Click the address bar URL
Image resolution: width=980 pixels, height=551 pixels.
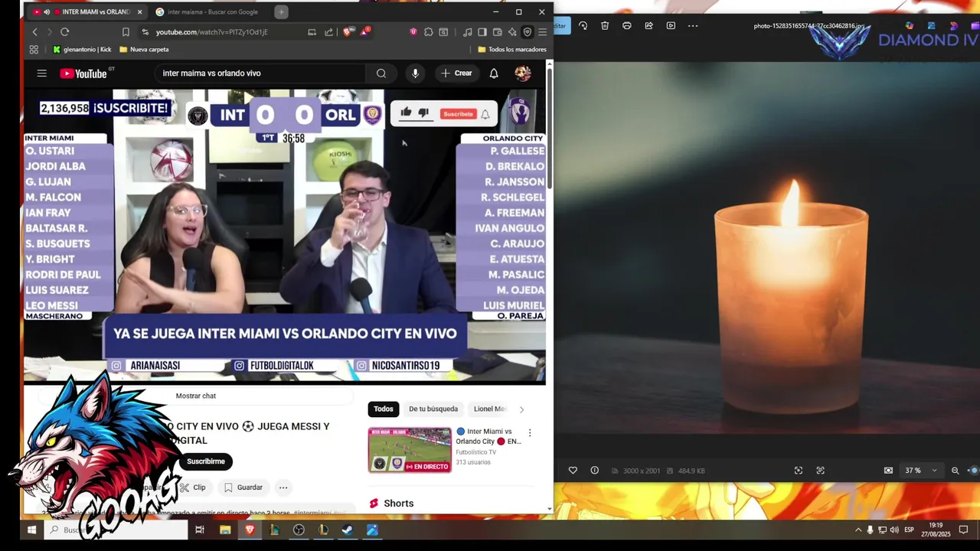[212, 32]
